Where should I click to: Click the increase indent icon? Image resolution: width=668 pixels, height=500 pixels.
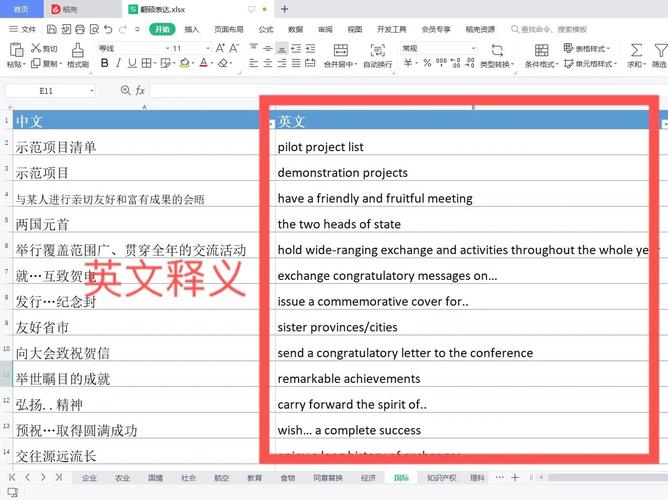(x=310, y=48)
